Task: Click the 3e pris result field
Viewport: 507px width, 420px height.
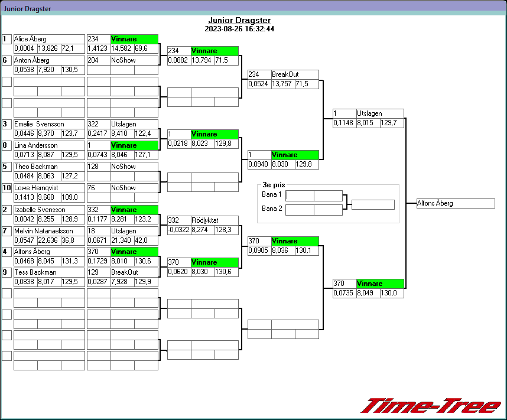Action: tap(373, 204)
